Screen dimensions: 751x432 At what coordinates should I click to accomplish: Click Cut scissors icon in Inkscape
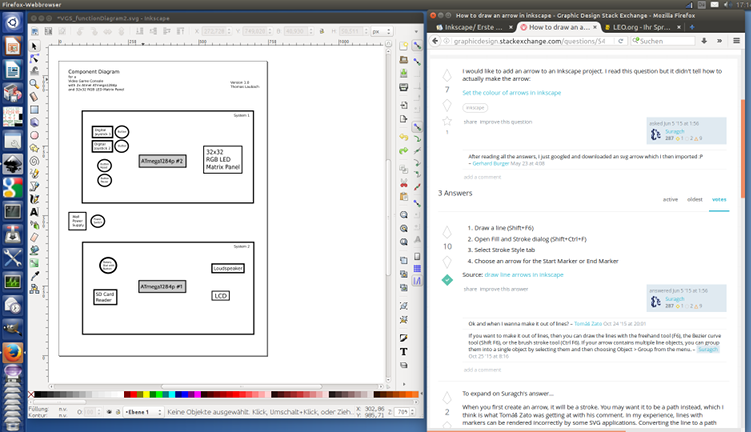pos(404,183)
